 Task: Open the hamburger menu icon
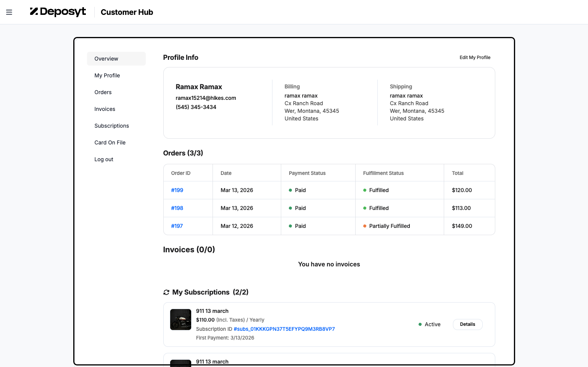(9, 12)
